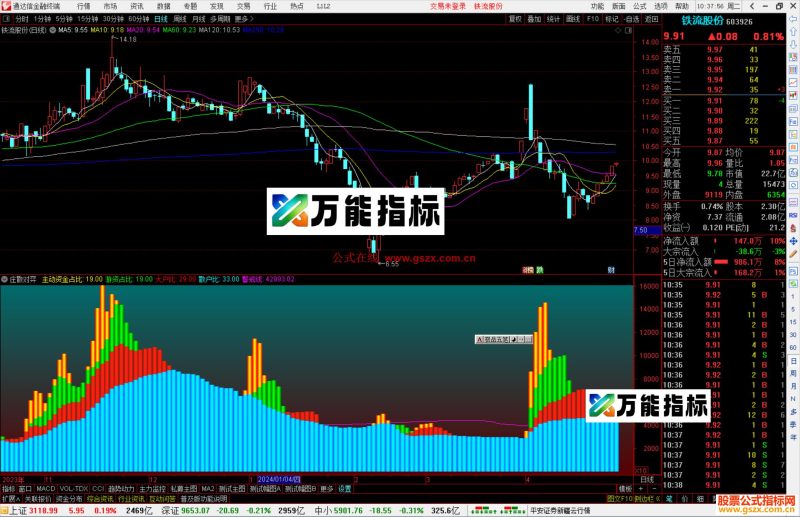800x517 pixels.
Task: Click 更多 in the indicator tab bar
Action: click(x=327, y=488)
